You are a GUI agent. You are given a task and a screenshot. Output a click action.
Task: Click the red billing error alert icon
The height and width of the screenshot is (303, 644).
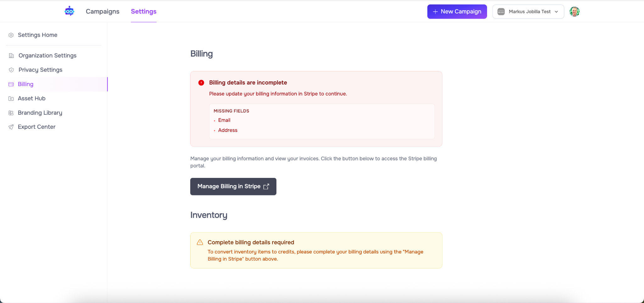tap(201, 83)
